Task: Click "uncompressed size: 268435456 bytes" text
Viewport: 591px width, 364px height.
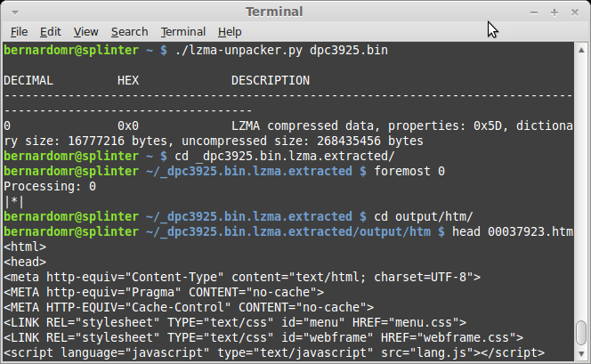Action: tap(303, 141)
